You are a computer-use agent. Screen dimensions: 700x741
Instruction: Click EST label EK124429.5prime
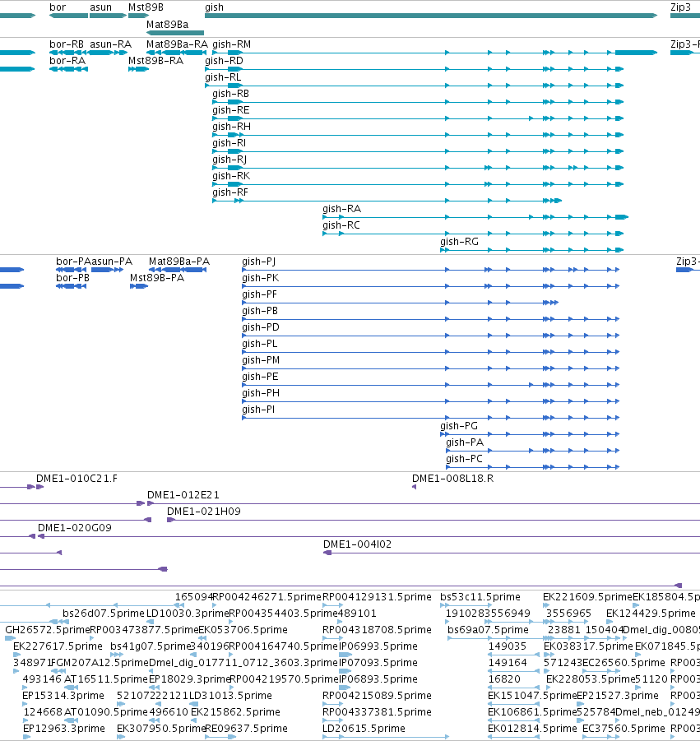point(651,614)
